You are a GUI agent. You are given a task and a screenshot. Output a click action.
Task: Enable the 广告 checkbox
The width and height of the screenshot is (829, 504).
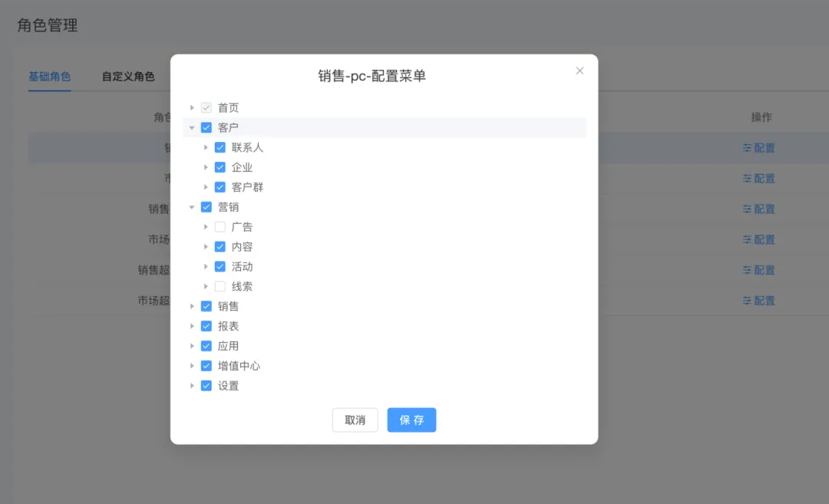click(220, 227)
